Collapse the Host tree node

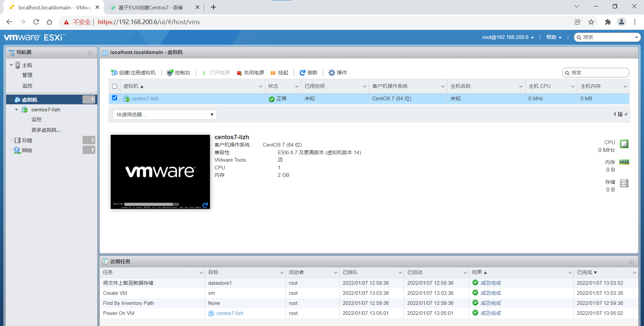pyautogui.click(x=11, y=65)
